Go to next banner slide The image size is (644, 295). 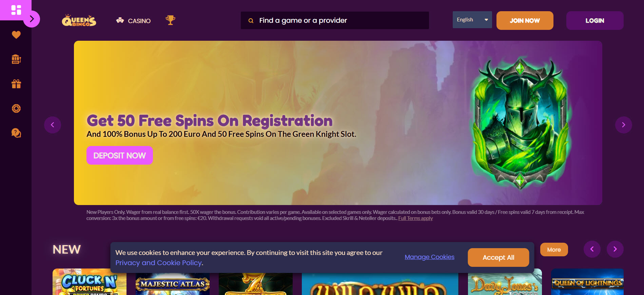coord(623,125)
